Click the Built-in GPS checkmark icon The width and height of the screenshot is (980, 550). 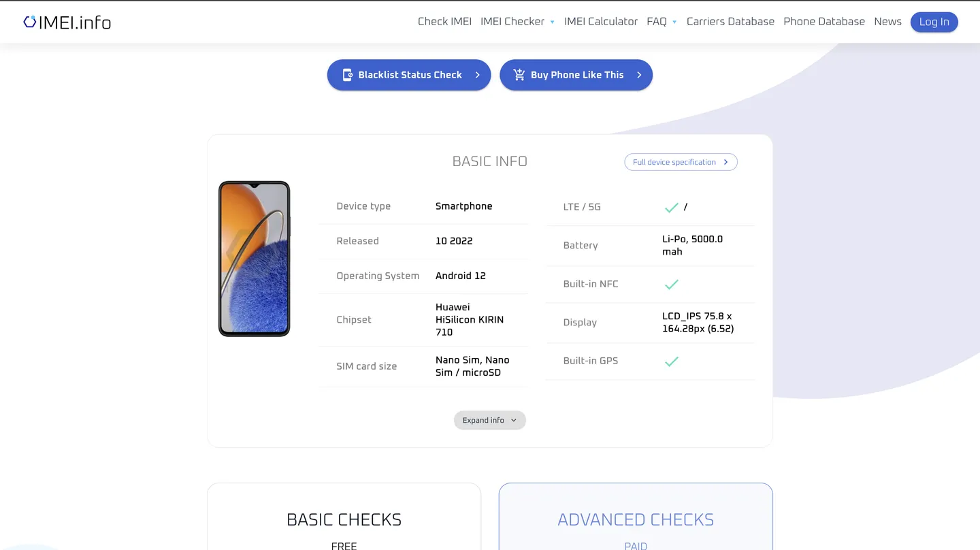pyautogui.click(x=672, y=361)
